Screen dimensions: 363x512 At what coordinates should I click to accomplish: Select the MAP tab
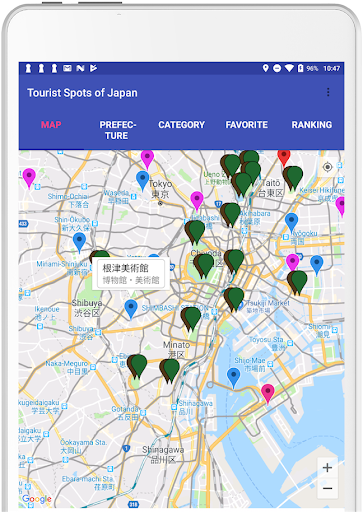[51, 125]
